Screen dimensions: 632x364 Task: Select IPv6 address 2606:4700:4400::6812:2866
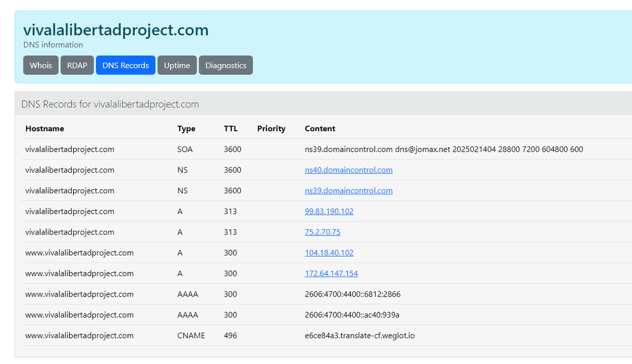tap(353, 294)
